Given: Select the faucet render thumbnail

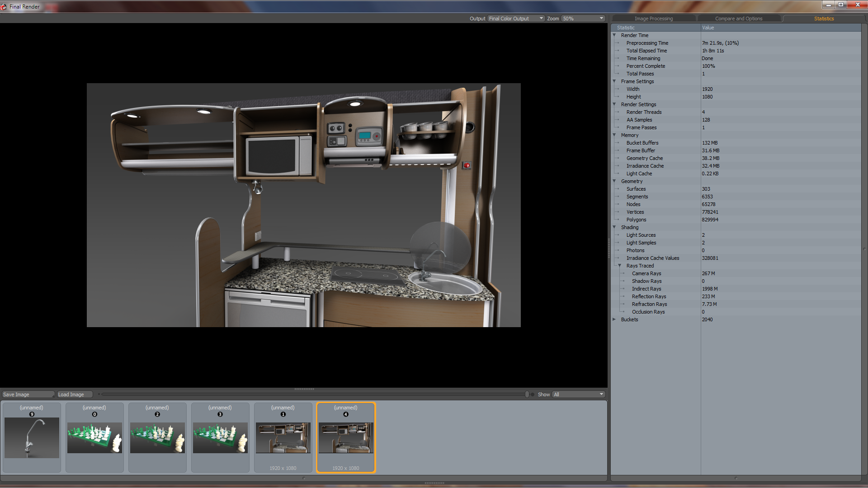Looking at the screenshot, I should 32,437.
